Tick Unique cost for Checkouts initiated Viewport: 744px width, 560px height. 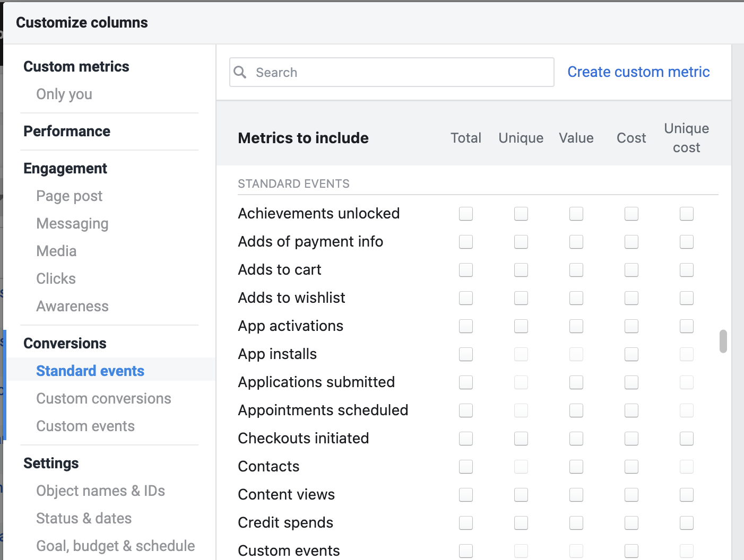tap(687, 439)
